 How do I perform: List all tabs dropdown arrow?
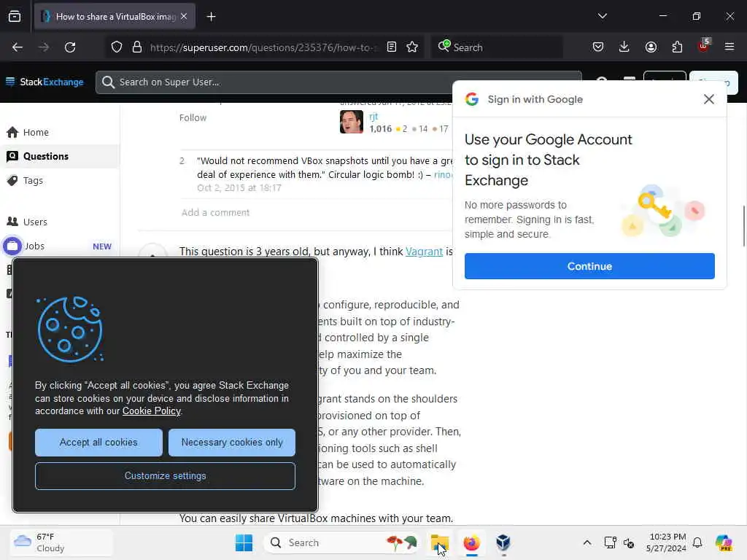pos(602,16)
